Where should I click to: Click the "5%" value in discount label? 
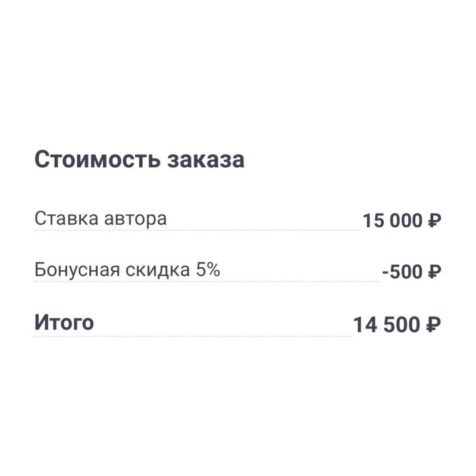click(x=208, y=270)
